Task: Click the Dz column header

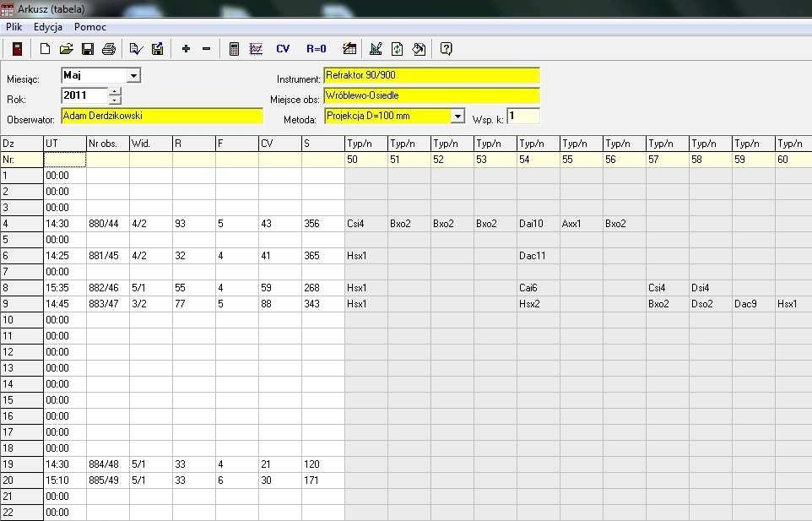Action: 22,144
